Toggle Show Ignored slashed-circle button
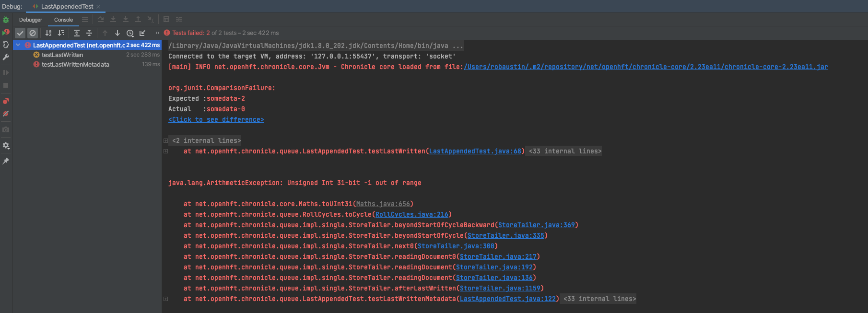The height and width of the screenshot is (313, 868). [x=33, y=33]
